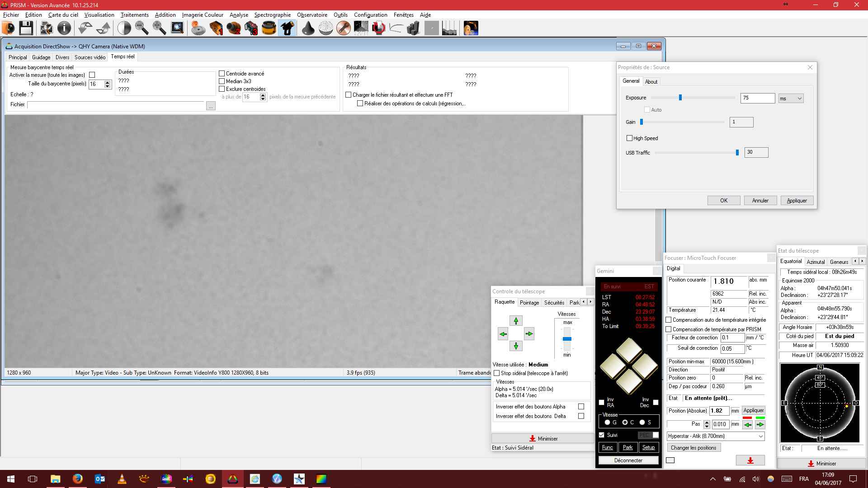Increase barycentre size with up stepper
The height and width of the screenshot is (488, 868).
pyautogui.click(x=107, y=82)
